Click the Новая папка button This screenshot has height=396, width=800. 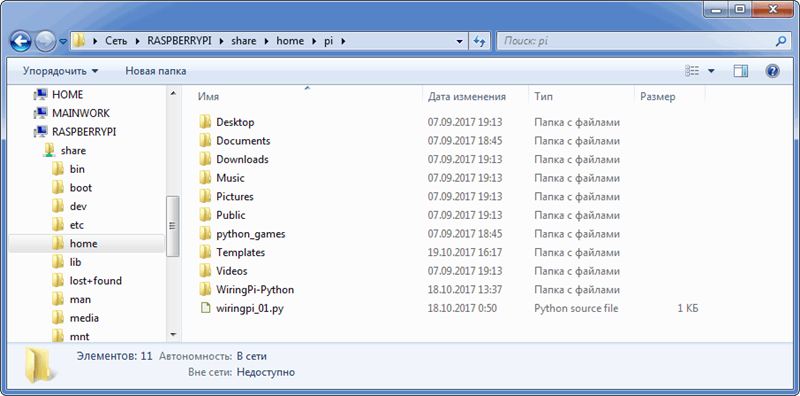tap(156, 71)
